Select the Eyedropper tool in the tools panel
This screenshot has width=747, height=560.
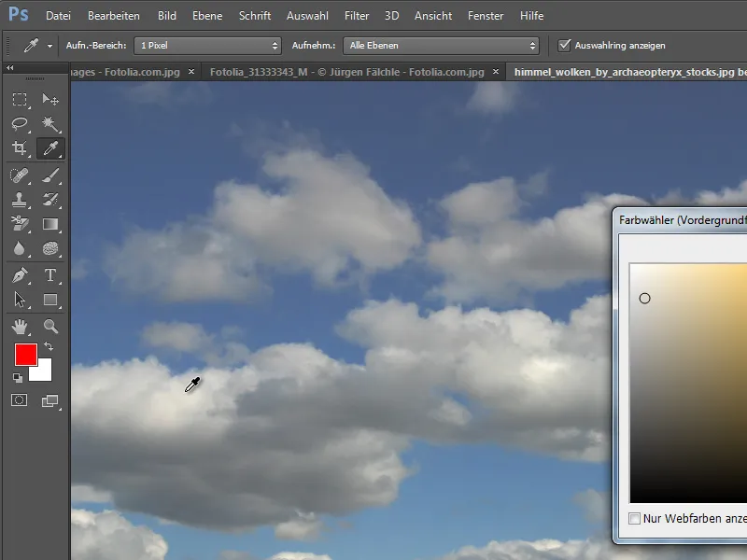[x=50, y=148]
